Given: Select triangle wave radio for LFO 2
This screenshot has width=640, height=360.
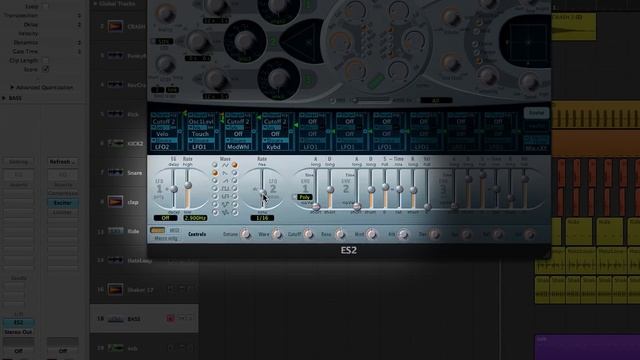Looking at the screenshot, I should [x=234, y=165].
